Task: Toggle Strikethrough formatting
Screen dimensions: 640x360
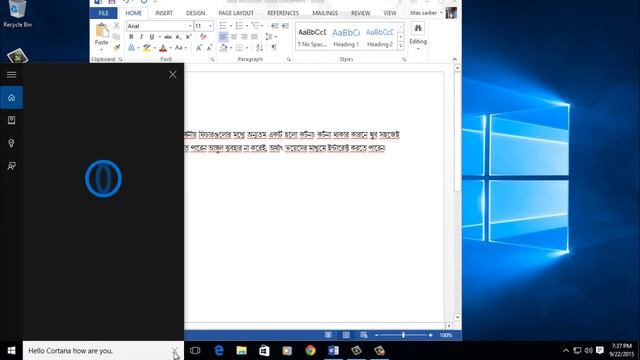Action: pyautogui.click(x=168, y=37)
